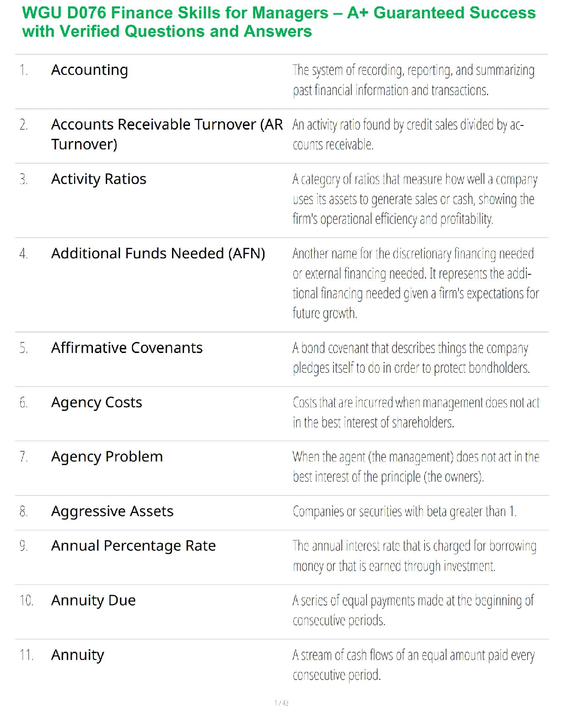The height and width of the screenshot is (728, 563).
Task: Select the "Activity Ratios" term
Action: [99, 179]
